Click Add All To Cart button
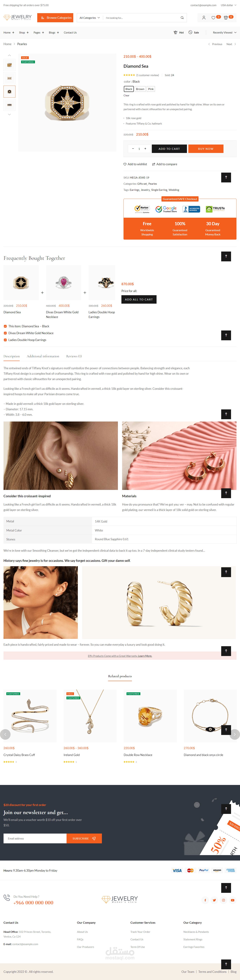The image size is (240, 980). point(139,299)
